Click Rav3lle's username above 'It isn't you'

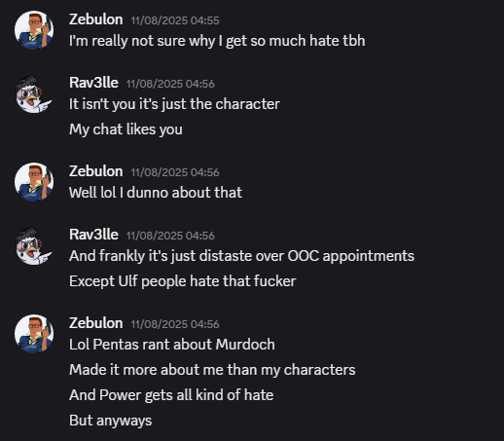[x=93, y=83]
